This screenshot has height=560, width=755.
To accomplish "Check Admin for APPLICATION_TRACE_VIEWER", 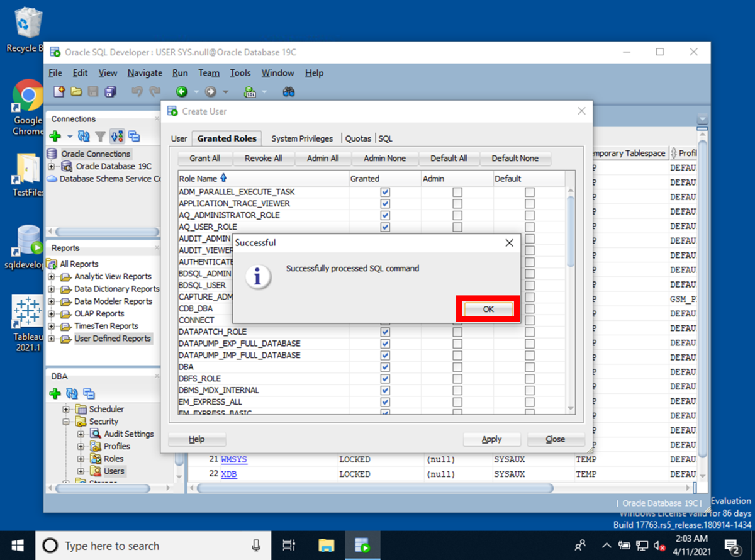I will [457, 204].
